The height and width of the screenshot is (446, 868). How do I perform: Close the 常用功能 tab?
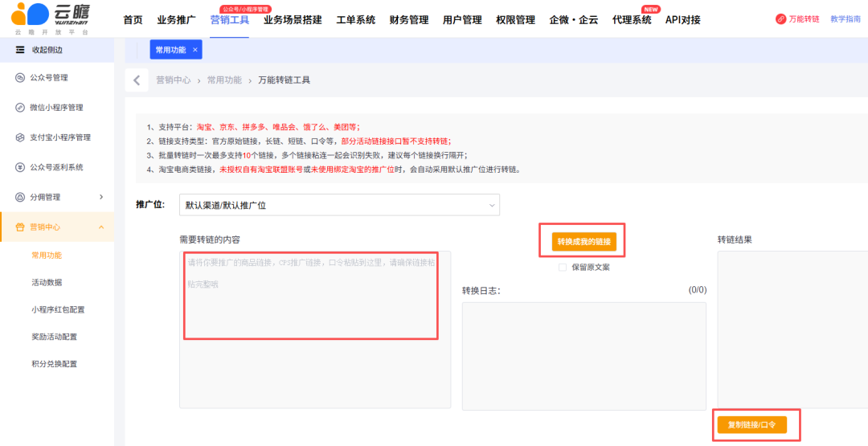pyautogui.click(x=194, y=50)
